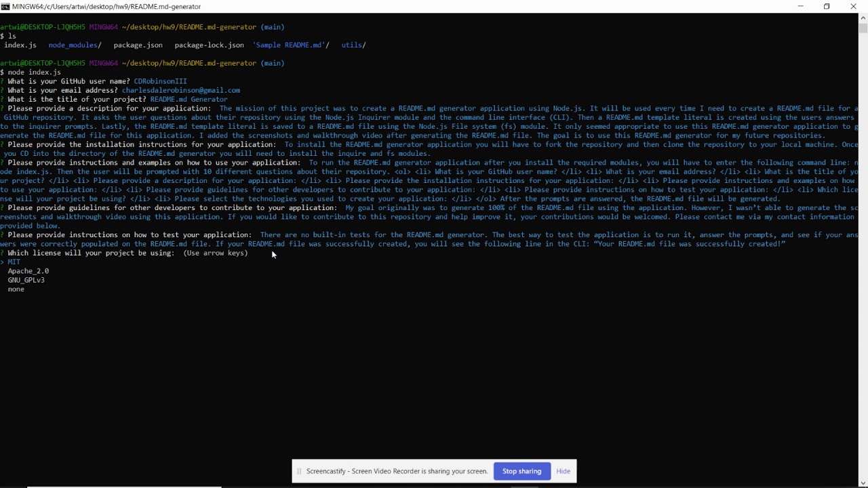Click node_modules/ in ls output
868x488 pixels.
pyautogui.click(x=75, y=45)
